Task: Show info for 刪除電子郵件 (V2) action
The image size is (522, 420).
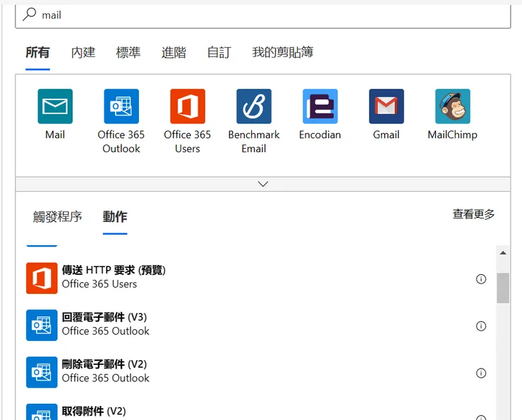Action: coord(480,373)
